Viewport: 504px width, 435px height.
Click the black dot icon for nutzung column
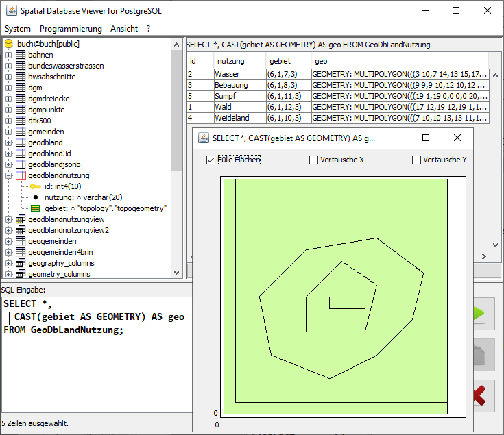click(x=36, y=197)
